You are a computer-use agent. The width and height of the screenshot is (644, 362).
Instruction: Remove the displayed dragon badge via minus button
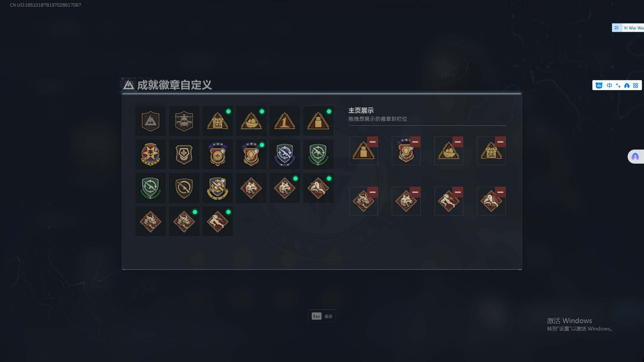click(x=372, y=192)
